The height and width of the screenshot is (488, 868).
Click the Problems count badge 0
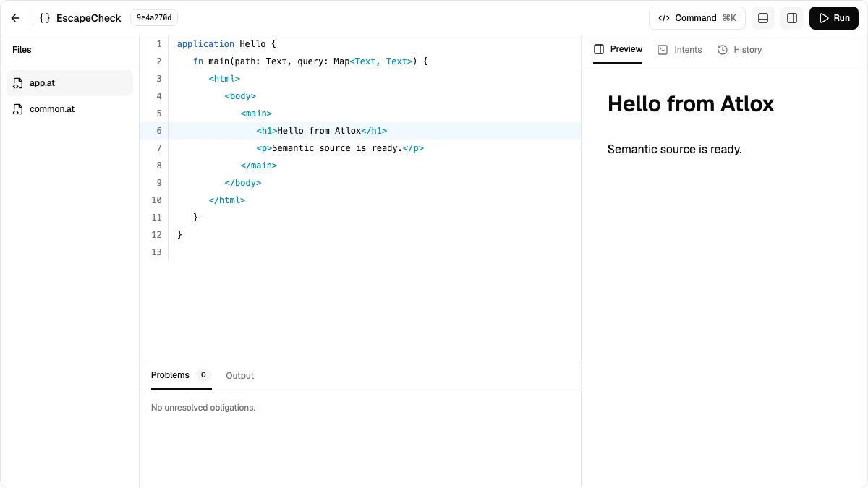tap(203, 375)
